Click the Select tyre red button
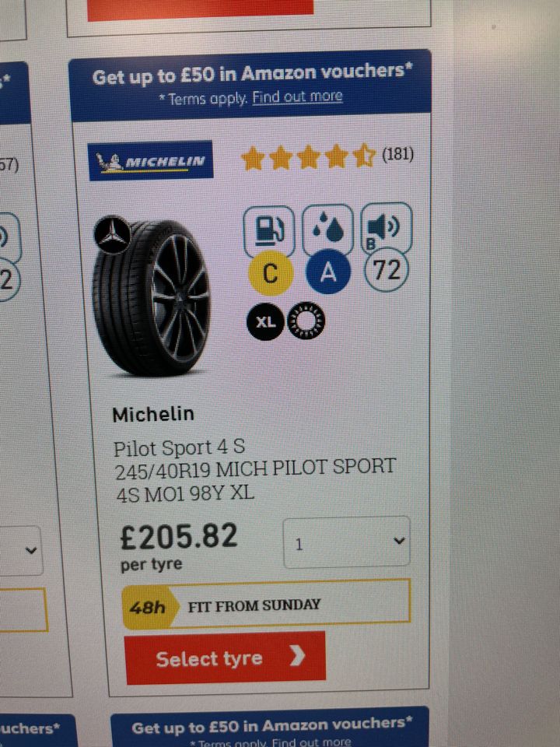560x747 pixels. coord(226,658)
